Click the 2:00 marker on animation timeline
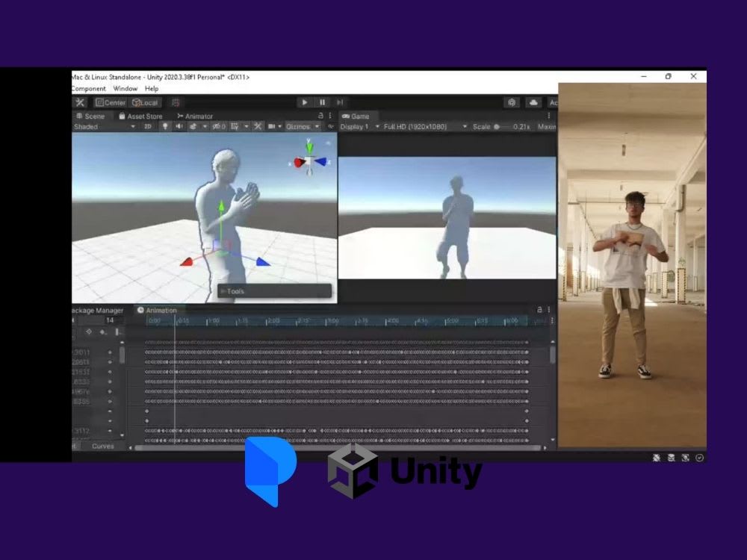 (273, 321)
